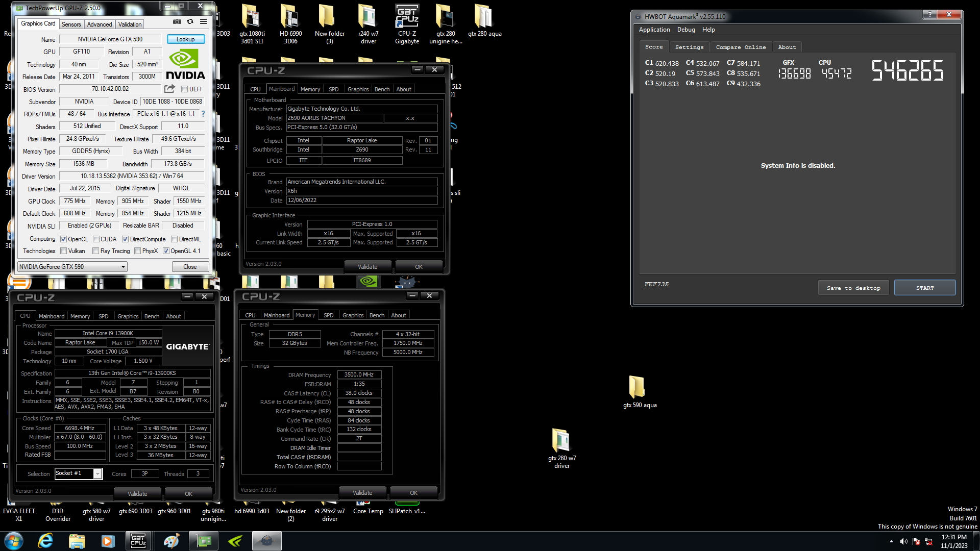980x551 pixels.
Task: Toggle the OpenCL checkbox
Action: 64,239
